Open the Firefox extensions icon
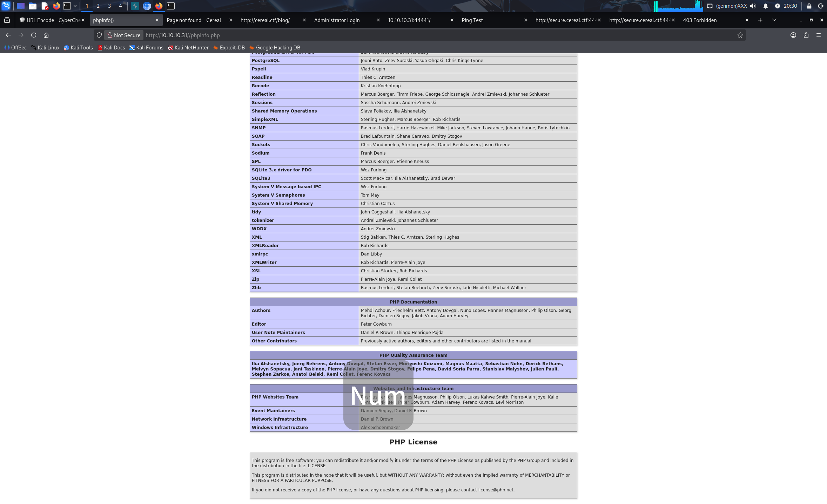Image resolution: width=827 pixels, height=504 pixels. [806, 35]
